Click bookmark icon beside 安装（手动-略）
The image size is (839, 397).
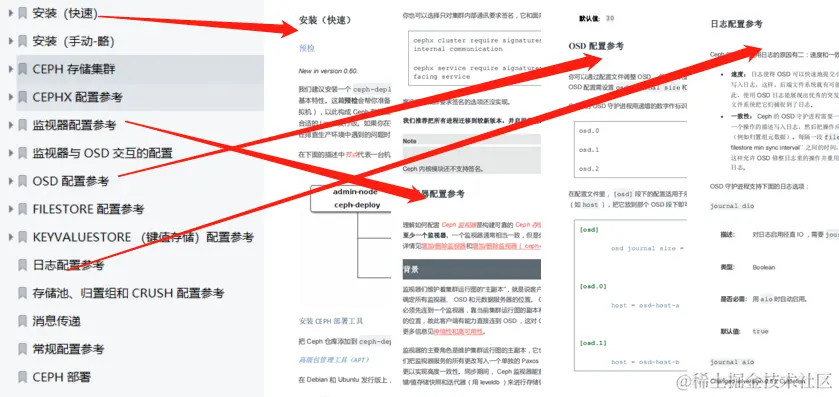22,41
